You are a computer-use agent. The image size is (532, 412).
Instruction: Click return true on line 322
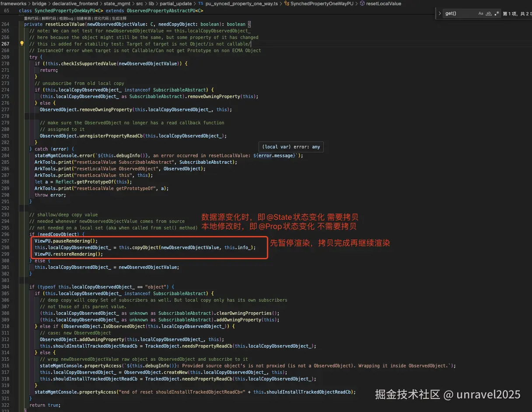pos(44,405)
